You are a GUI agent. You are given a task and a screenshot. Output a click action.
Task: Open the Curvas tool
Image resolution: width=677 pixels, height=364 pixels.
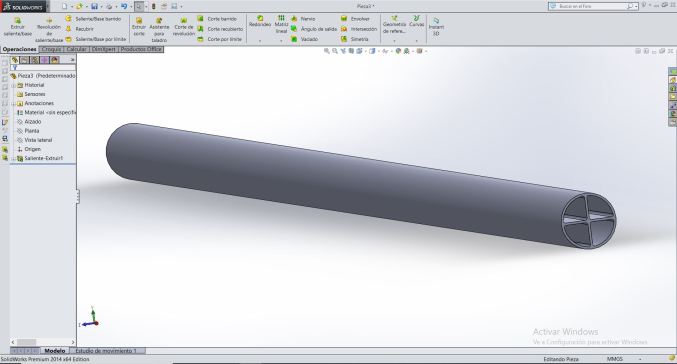pyautogui.click(x=417, y=22)
